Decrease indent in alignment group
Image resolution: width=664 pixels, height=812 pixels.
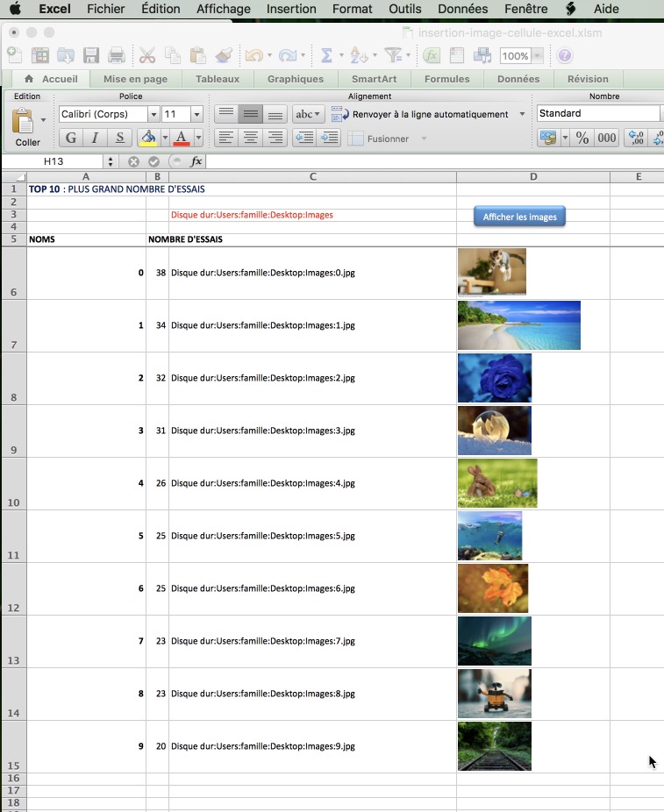pyautogui.click(x=304, y=138)
